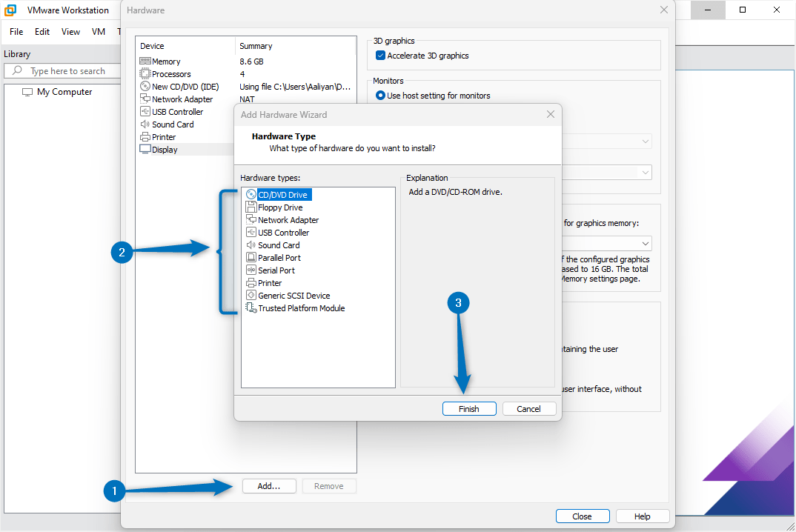Disable the Accelerate 3D graphics checkbox
The width and height of the screenshot is (796, 532).
380,55
